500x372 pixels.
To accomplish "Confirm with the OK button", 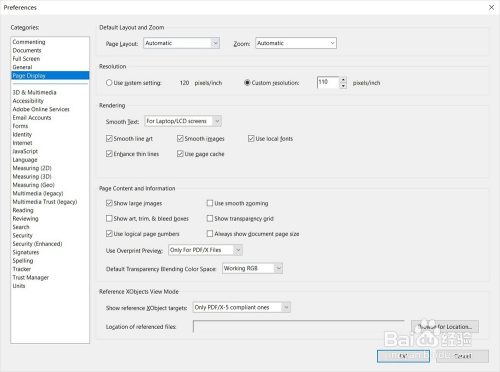I will pos(403,356).
